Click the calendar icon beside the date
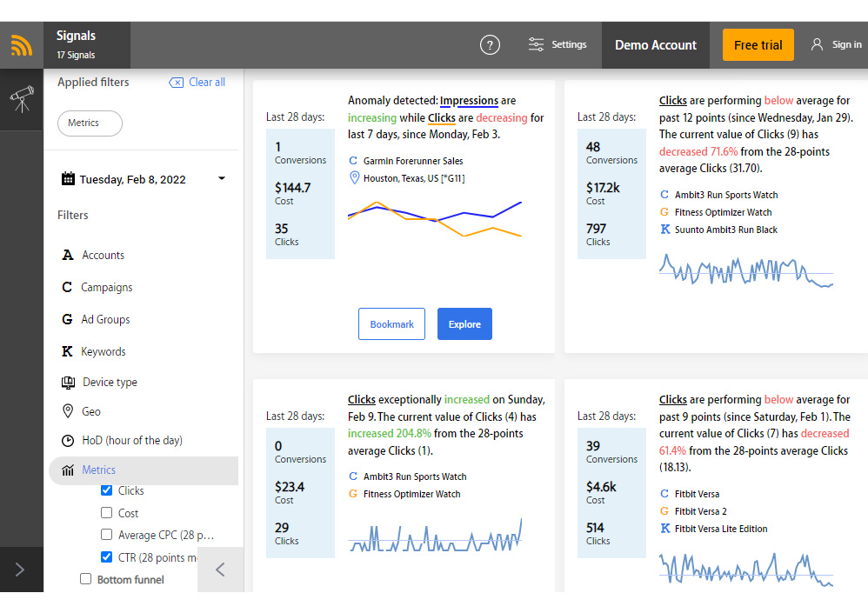 [x=68, y=179]
